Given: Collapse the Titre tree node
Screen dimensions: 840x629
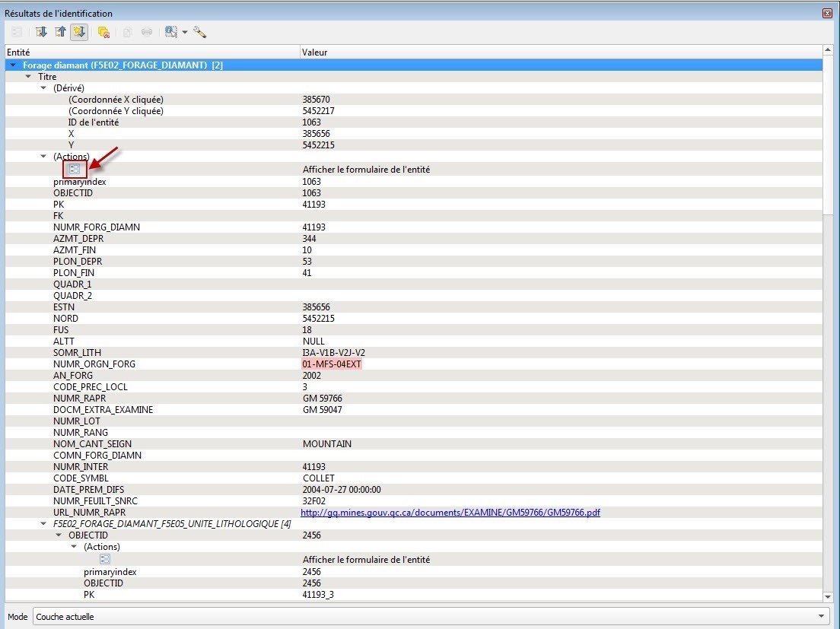Looking at the screenshot, I should pos(28,77).
